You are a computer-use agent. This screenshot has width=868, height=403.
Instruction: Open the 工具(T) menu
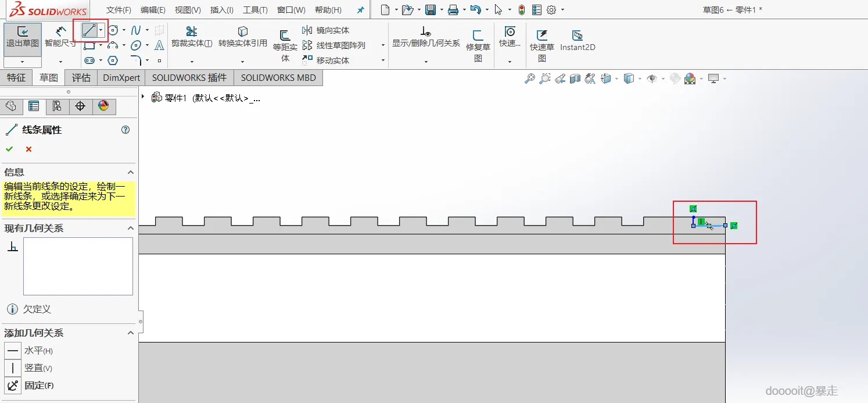pos(255,10)
